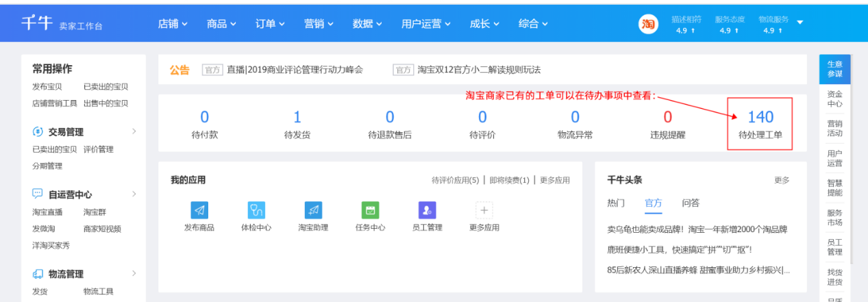Open the 体检中心 stethoscope icon

(x=256, y=210)
